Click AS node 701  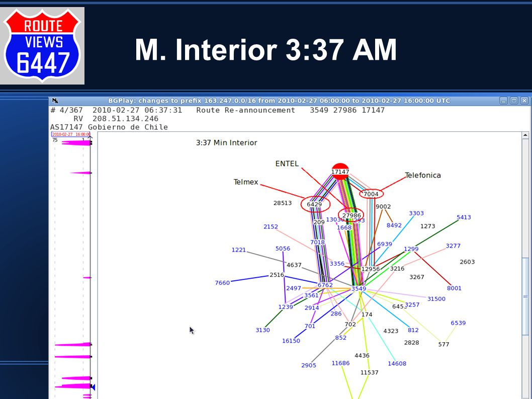(x=310, y=326)
